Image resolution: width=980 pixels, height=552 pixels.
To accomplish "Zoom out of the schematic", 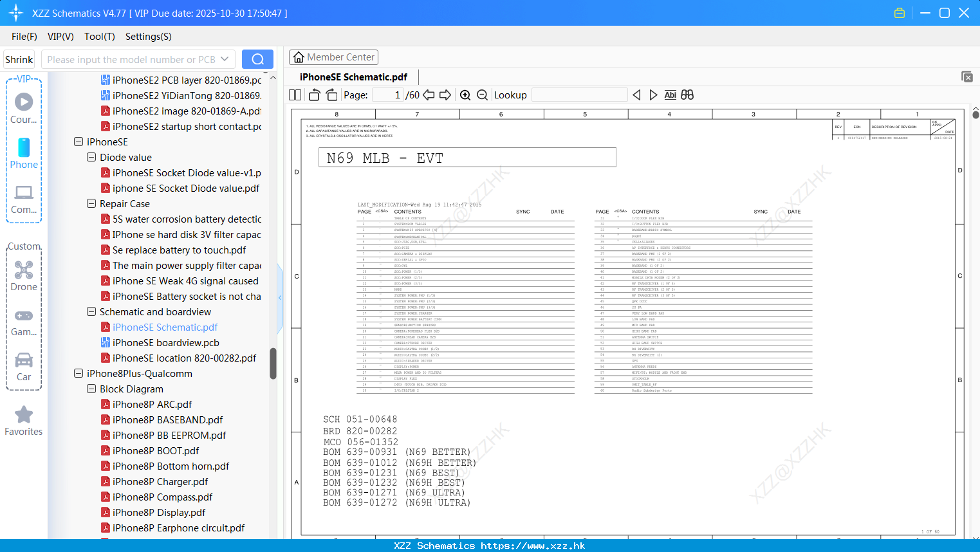I will coord(482,95).
